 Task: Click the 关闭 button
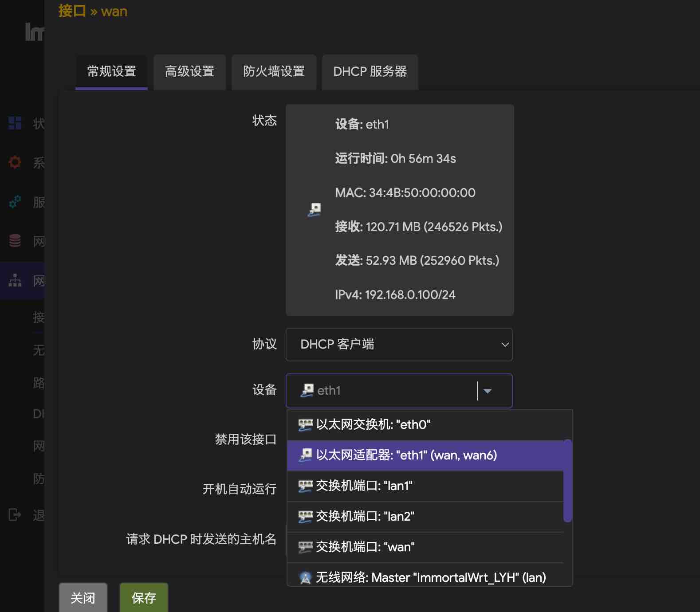tap(83, 597)
